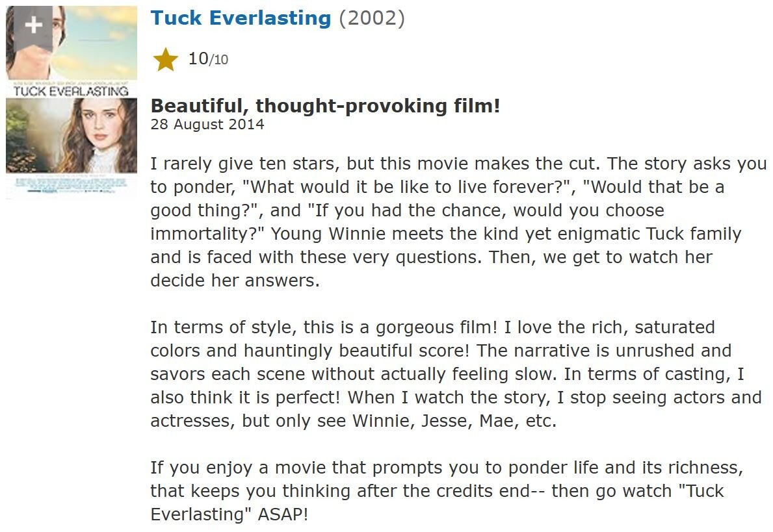Click the names "Winnie, Jesse, Mae, etc."
This screenshot has height=532, width=773.
coord(454,421)
